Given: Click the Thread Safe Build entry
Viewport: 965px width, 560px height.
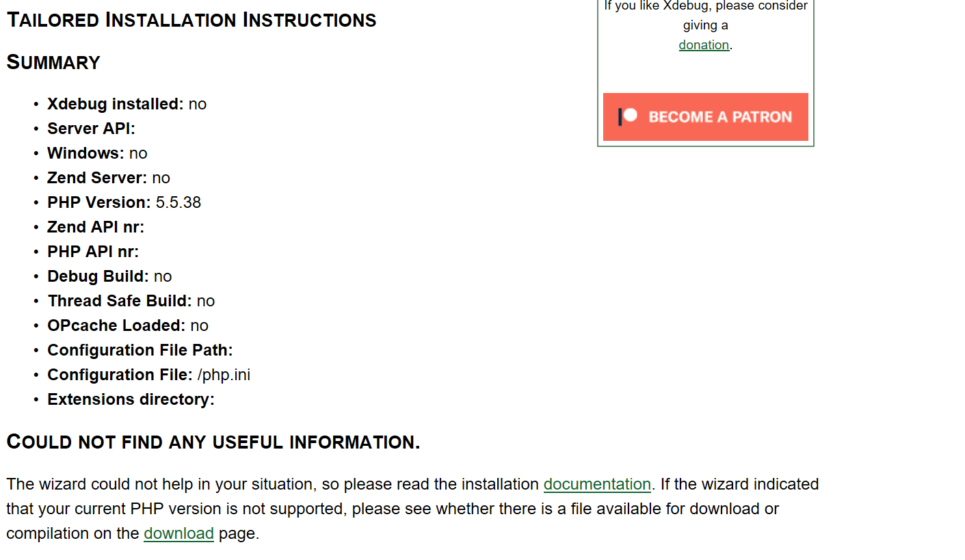Looking at the screenshot, I should (x=131, y=301).
